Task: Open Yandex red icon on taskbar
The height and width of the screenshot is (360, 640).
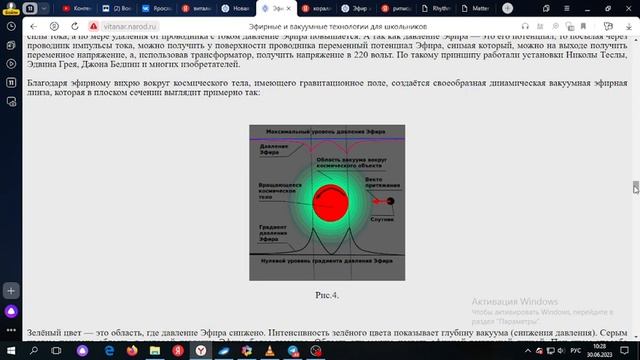Action: [x=178, y=351]
